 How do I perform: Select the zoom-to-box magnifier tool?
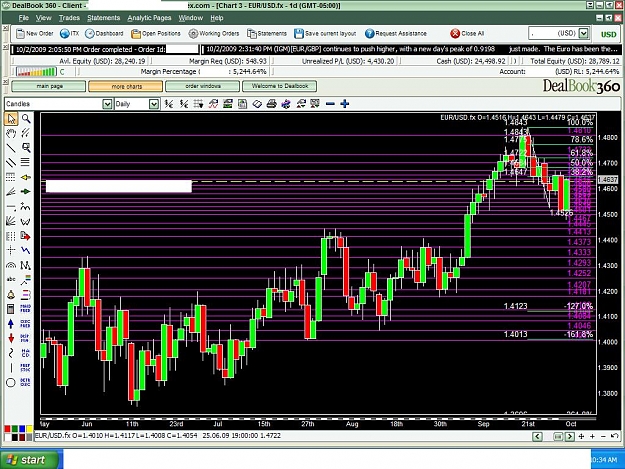coord(26,148)
